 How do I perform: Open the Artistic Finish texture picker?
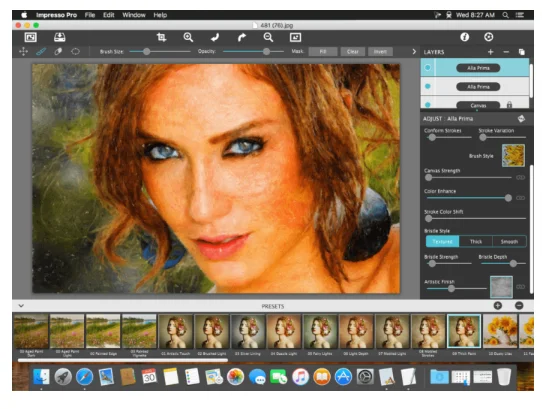tap(501, 287)
